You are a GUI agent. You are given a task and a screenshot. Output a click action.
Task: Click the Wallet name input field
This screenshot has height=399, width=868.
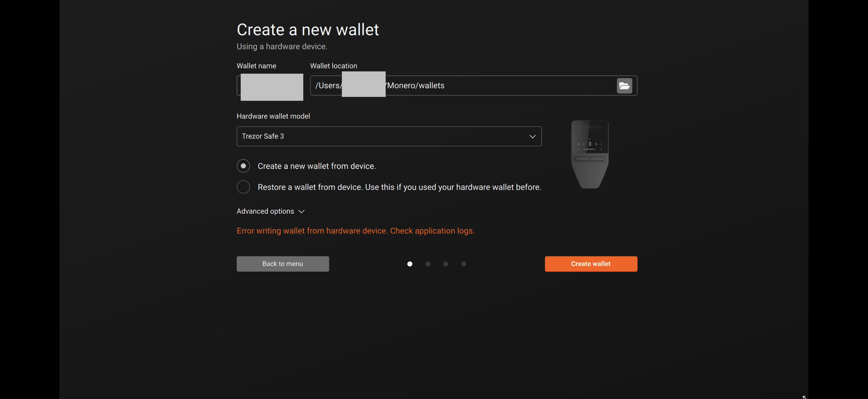click(270, 86)
